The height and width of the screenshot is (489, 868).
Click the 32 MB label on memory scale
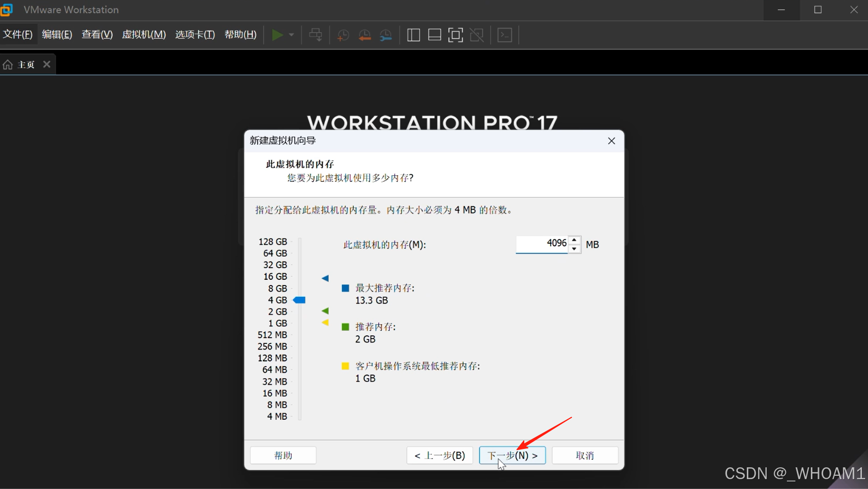click(274, 382)
